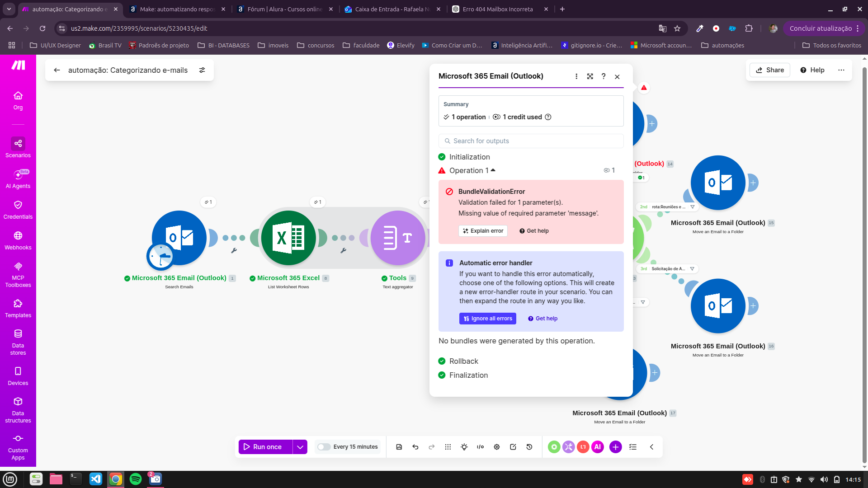Open the Run once dropdown arrow
Image resolution: width=868 pixels, height=488 pixels.
point(300,447)
